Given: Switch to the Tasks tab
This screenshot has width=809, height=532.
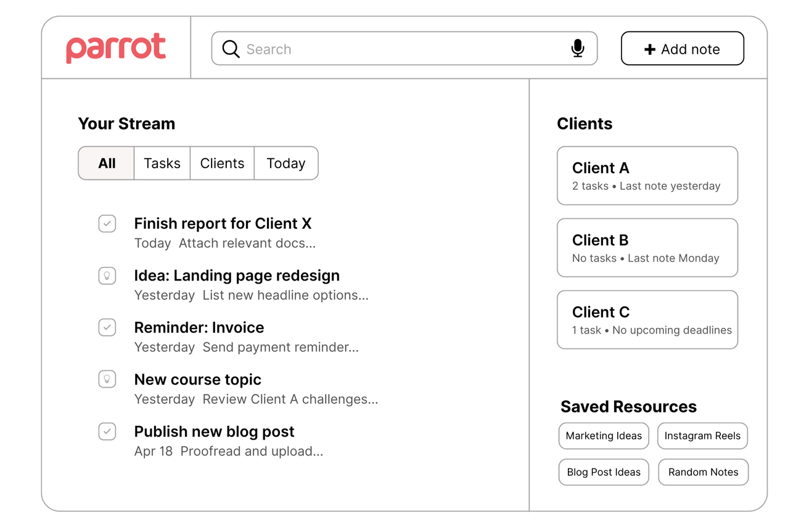Looking at the screenshot, I should click(162, 163).
